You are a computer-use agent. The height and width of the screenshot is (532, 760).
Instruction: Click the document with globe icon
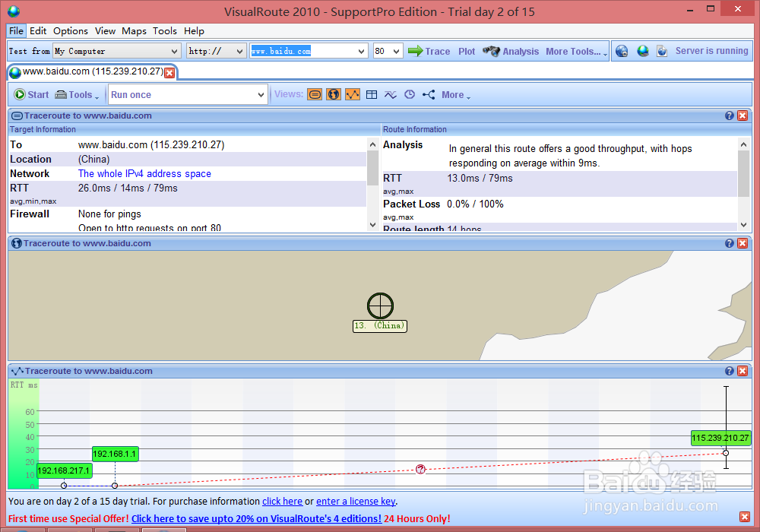point(662,51)
